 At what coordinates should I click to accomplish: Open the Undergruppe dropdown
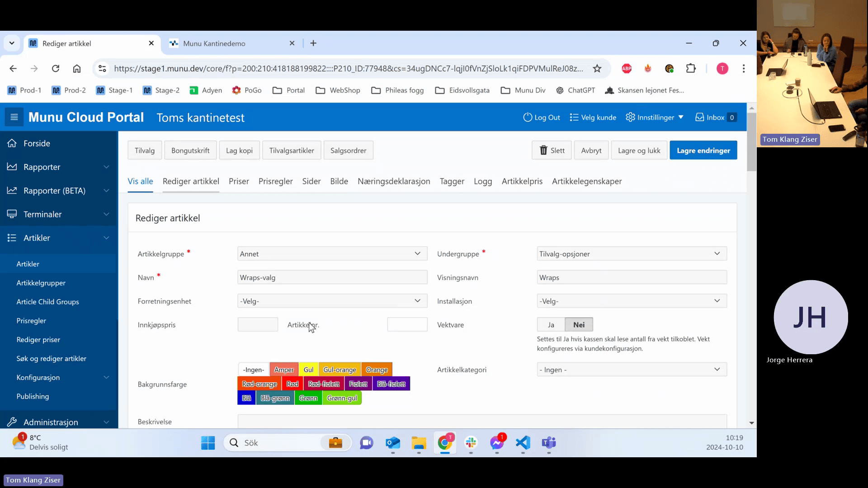pyautogui.click(x=632, y=254)
